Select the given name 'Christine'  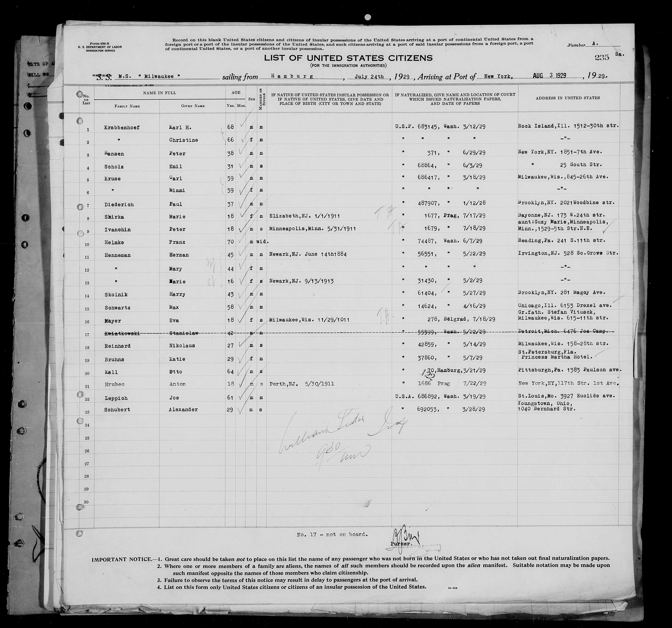point(183,140)
